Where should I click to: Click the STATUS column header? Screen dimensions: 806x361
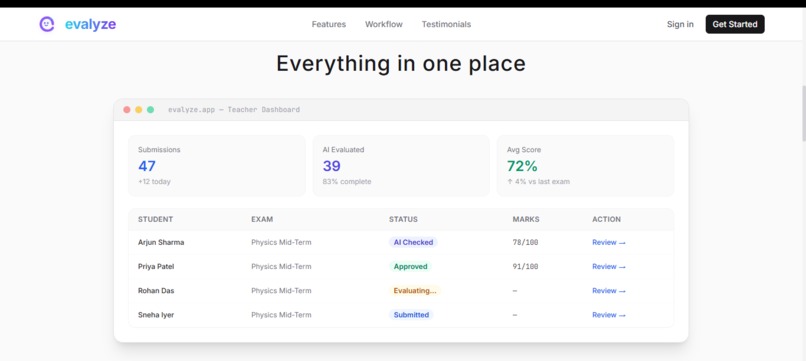pos(404,219)
